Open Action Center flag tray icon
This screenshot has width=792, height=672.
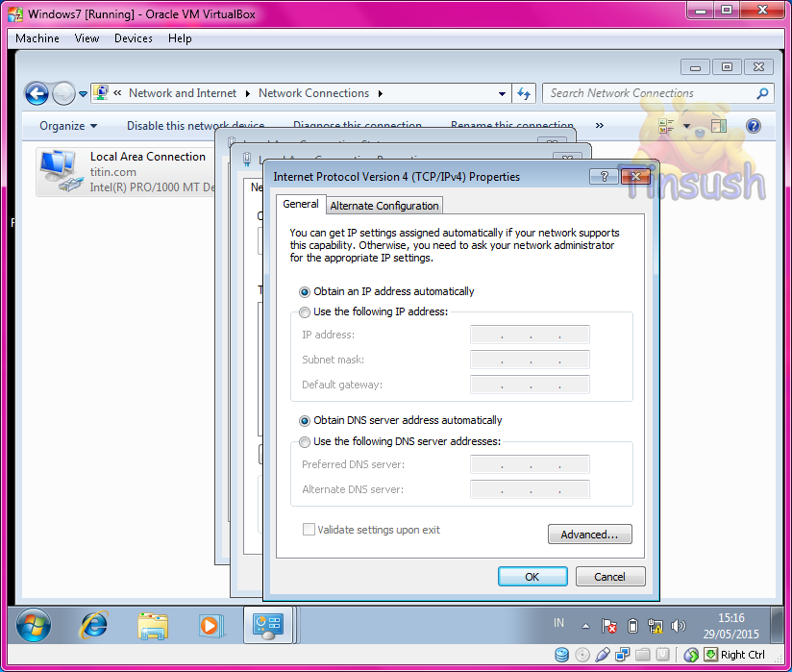click(609, 626)
